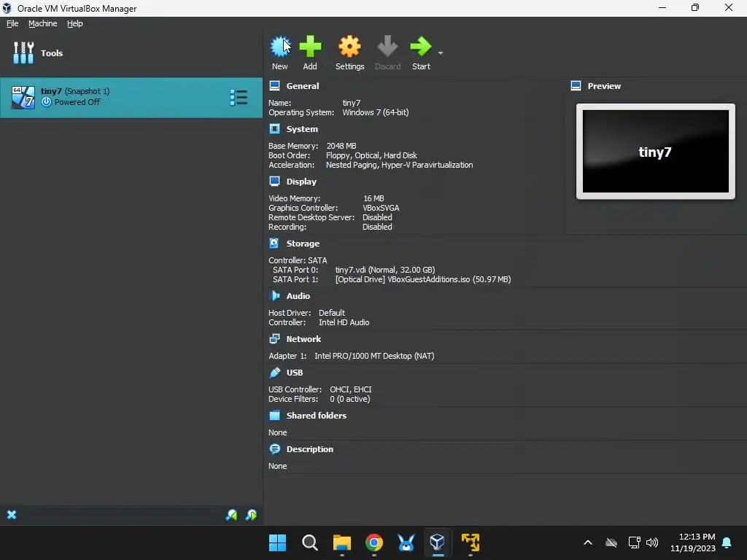Screen dimensions: 747x560
Task: Click the Shared folders icon
Action: [x=274, y=415]
